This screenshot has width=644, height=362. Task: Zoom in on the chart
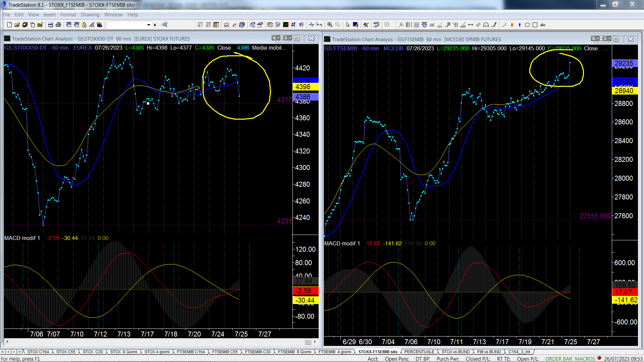[x=330, y=25]
